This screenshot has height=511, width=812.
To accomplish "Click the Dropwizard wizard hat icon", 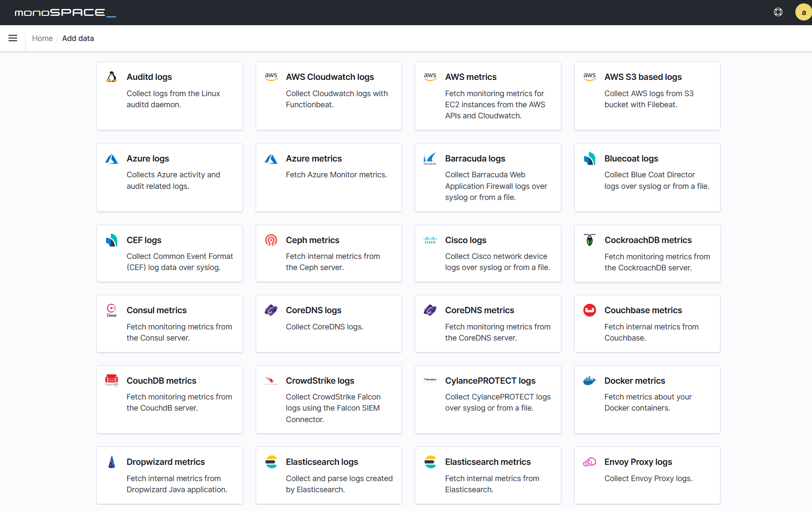I will click(x=112, y=462).
